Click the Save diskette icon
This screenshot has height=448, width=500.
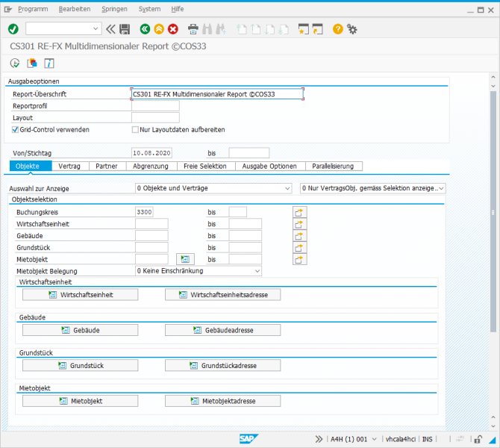tap(125, 29)
